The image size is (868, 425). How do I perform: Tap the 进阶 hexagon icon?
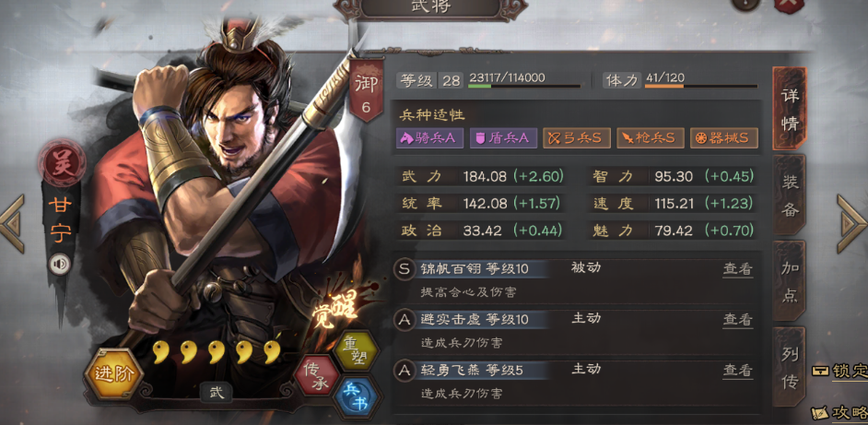[x=113, y=374]
